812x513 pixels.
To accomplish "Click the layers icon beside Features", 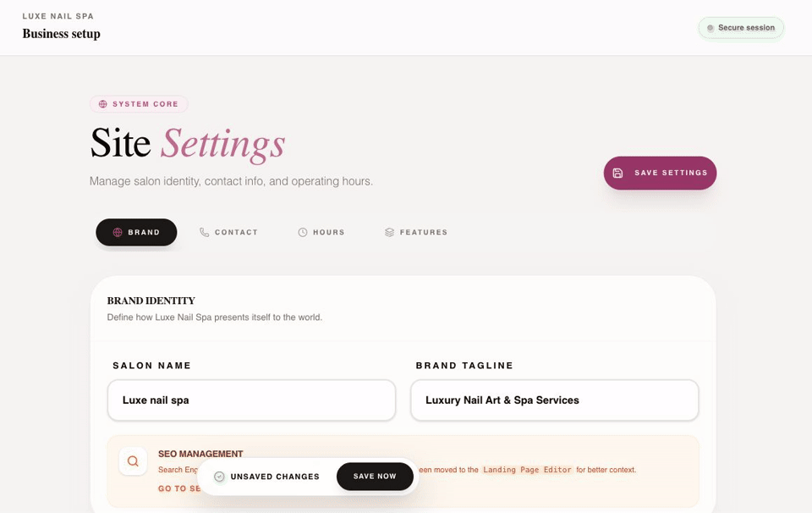I will (389, 232).
